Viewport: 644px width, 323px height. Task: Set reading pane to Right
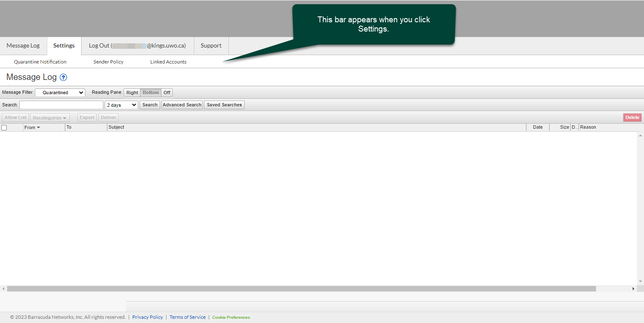[x=132, y=93]
